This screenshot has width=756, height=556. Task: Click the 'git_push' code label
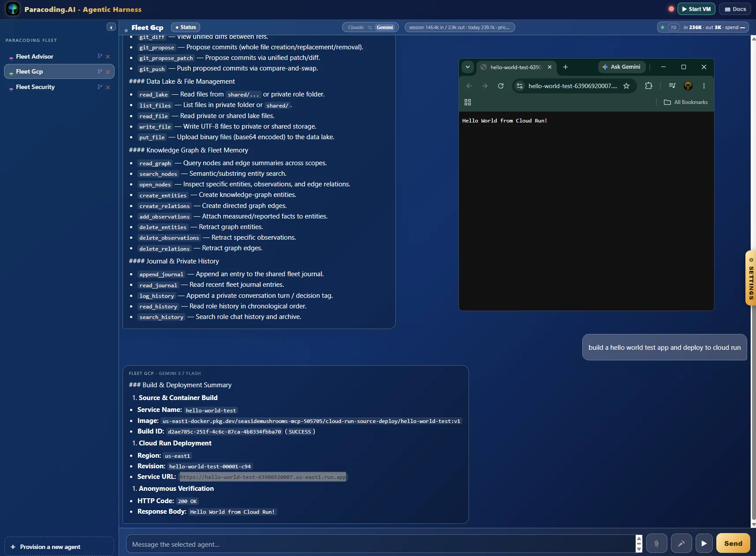tap(152, 69)
